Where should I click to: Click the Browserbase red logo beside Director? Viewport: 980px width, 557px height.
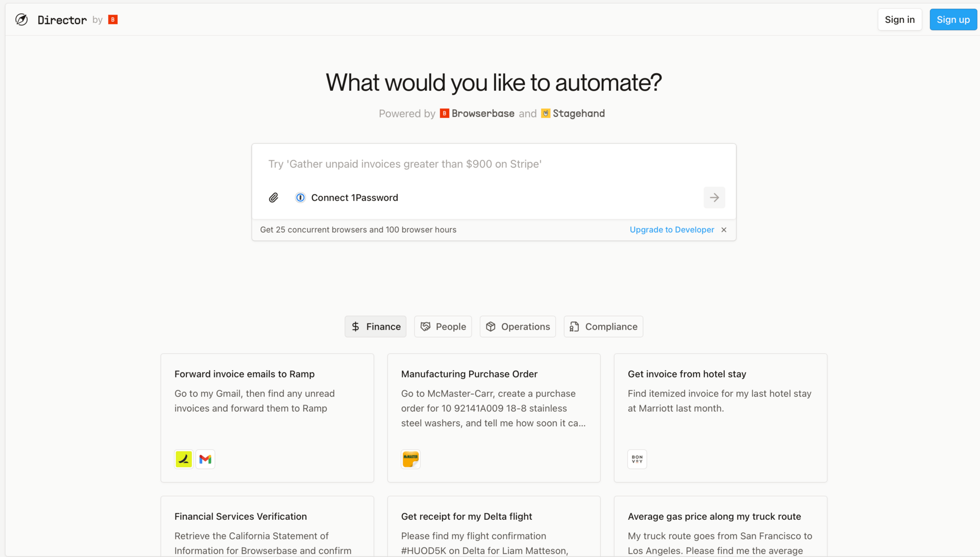(113, 19)
